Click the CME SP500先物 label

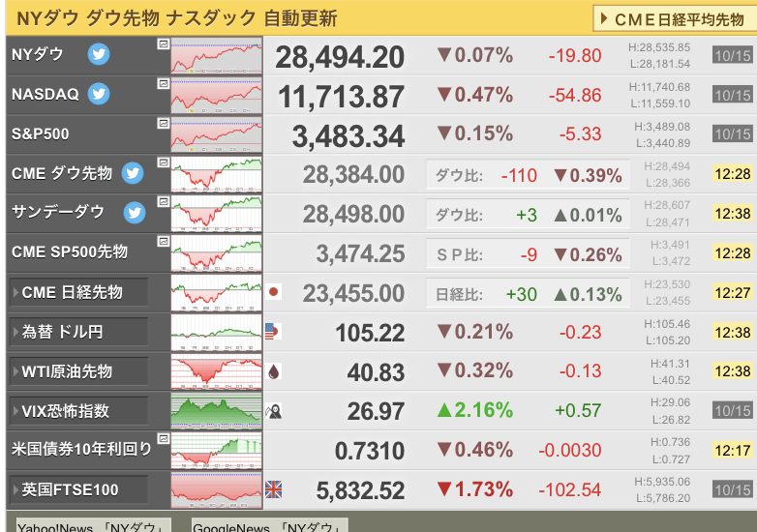(x=70, y=251)
